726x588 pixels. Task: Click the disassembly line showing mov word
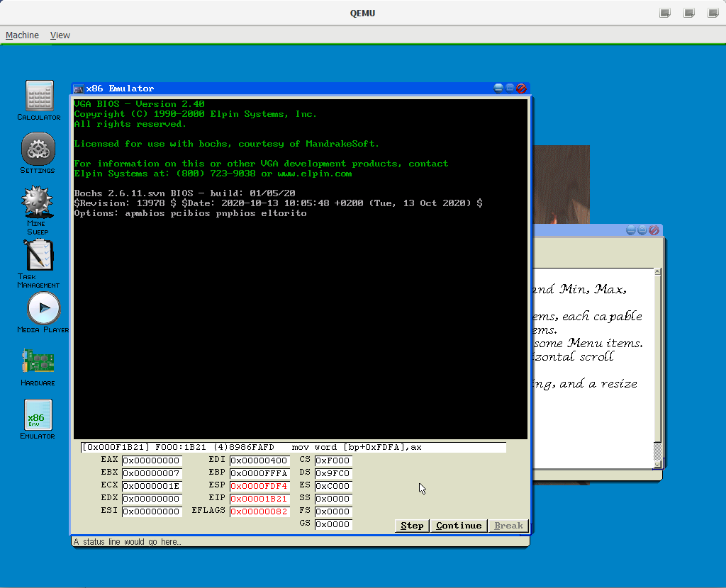pos(293,447)
